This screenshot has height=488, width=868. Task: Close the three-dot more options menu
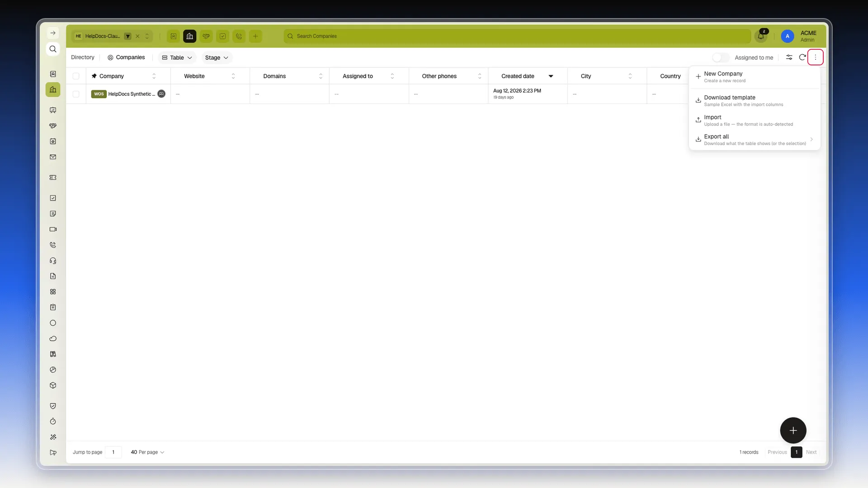(x=815, y=57)
